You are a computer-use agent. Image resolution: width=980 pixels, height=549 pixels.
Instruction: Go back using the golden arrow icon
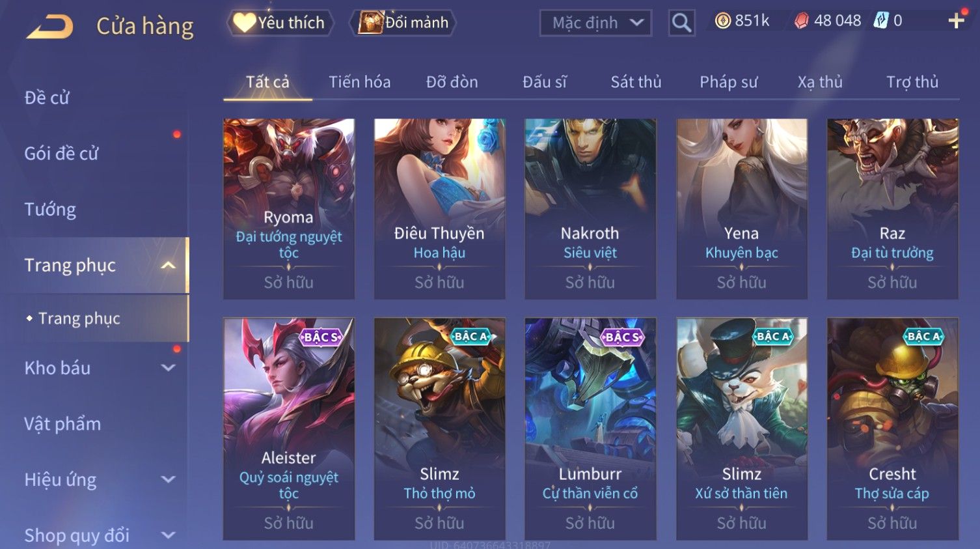[50, 27]
